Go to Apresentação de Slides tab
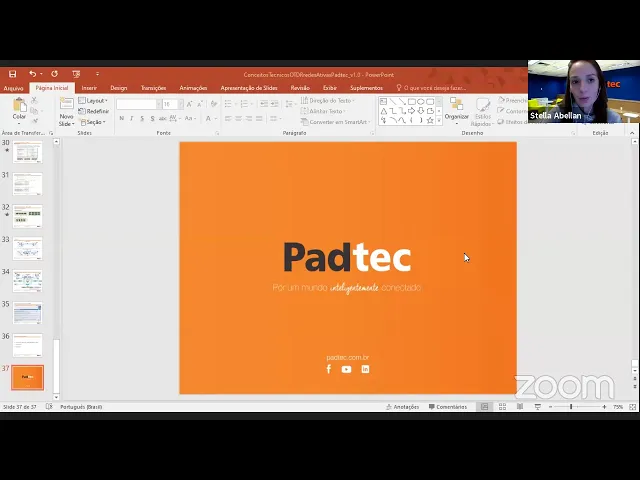640x480 pixels. click(x=249, y=88)
